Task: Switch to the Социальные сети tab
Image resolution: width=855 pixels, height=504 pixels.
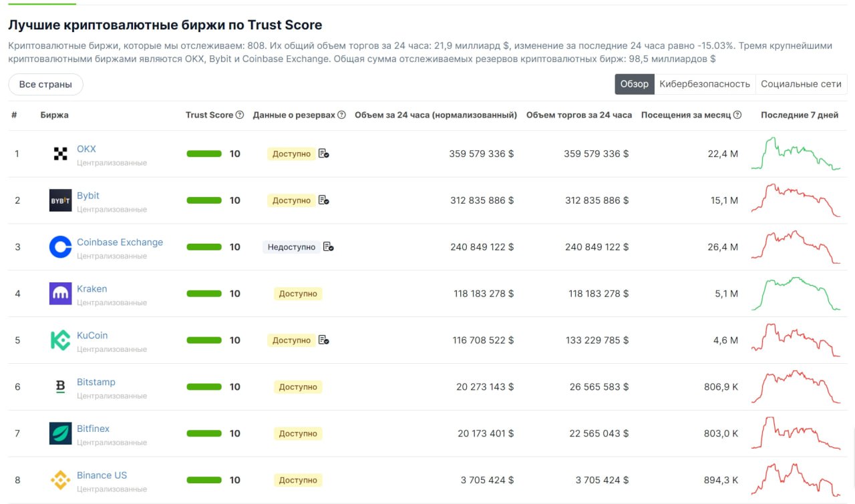Action: (801, 84)
